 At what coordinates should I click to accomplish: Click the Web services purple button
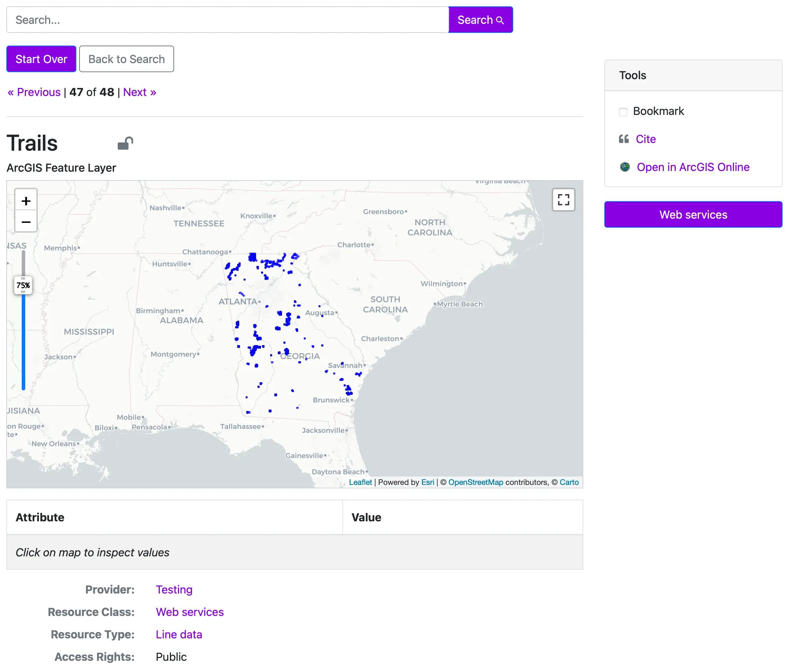pos(693,214)
